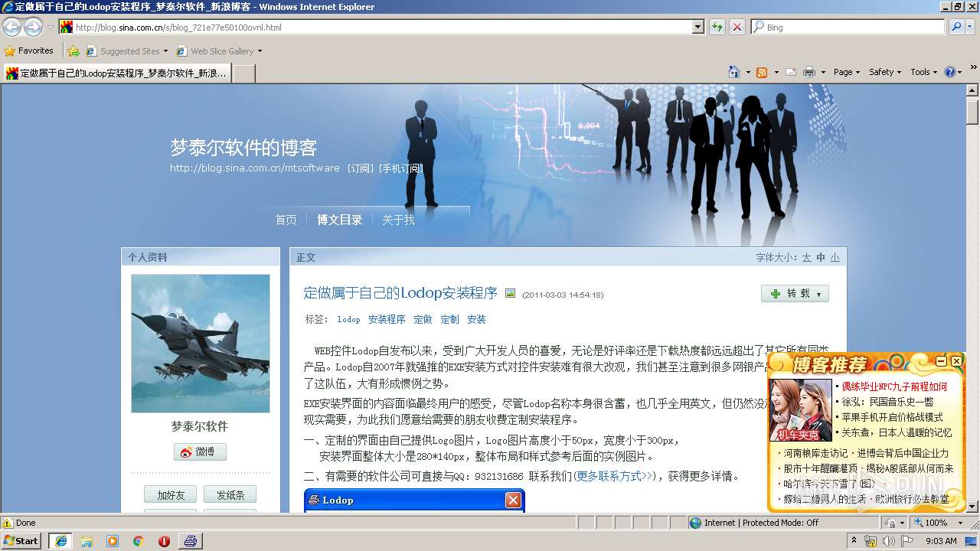
Task: Click the 关于我 navigation link
Action: tap(398, 220)
